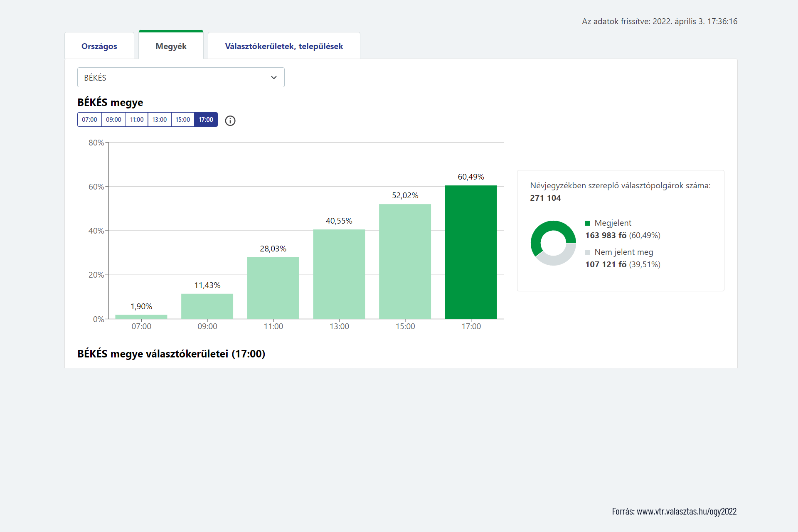Click the 11,43% bar at 09:00

point(207,306)
